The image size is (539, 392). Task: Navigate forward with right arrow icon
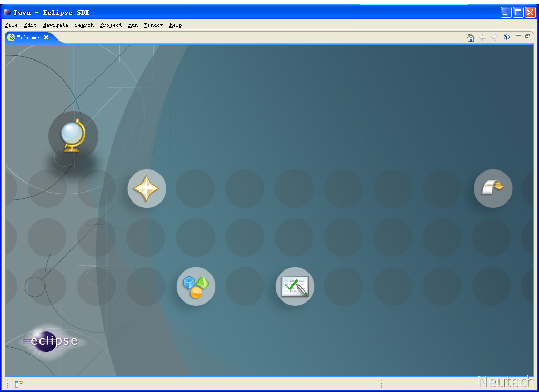click(495, 37)
